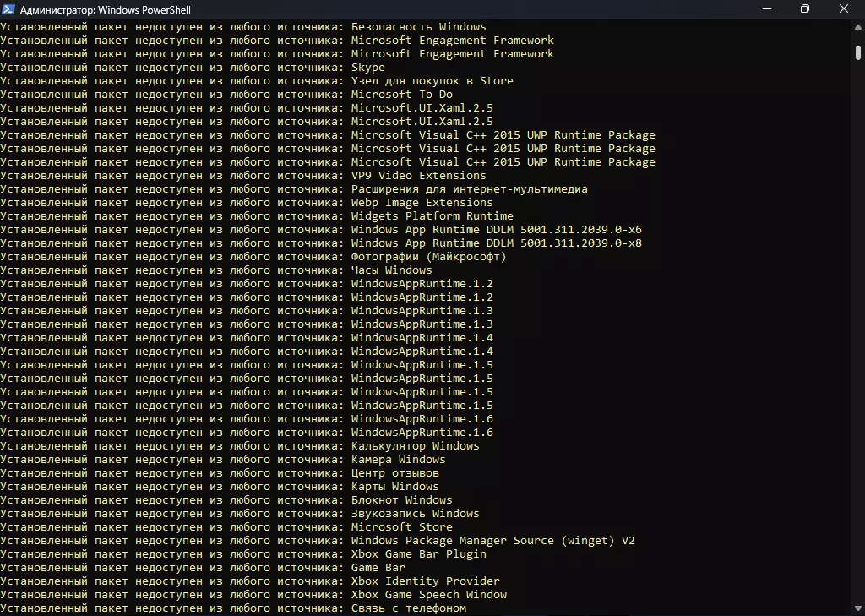Click the Администратор: Windows PowerShell title text
The height and width of the screenshot is (616, 865).
click(112, 10)
